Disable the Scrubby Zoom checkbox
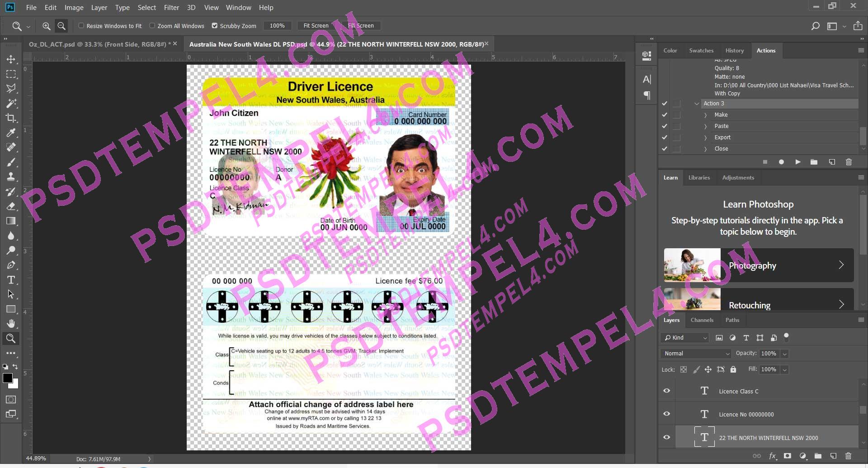Image resolution: width=868 pixels, height=468 pixels. (x=215, y=26)
